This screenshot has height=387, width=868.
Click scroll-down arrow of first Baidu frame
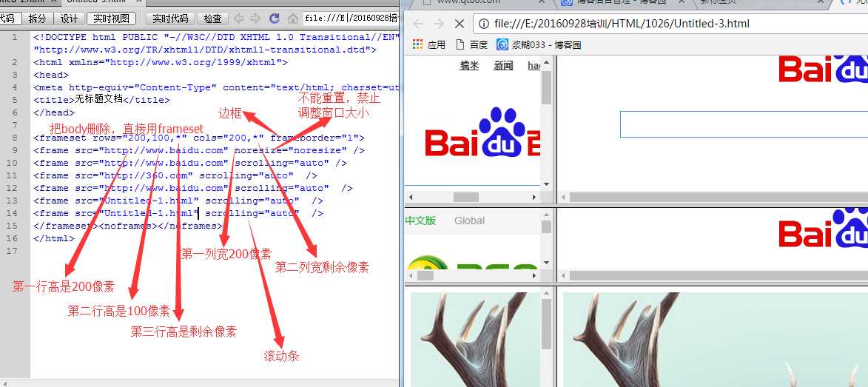coord(546,184)
